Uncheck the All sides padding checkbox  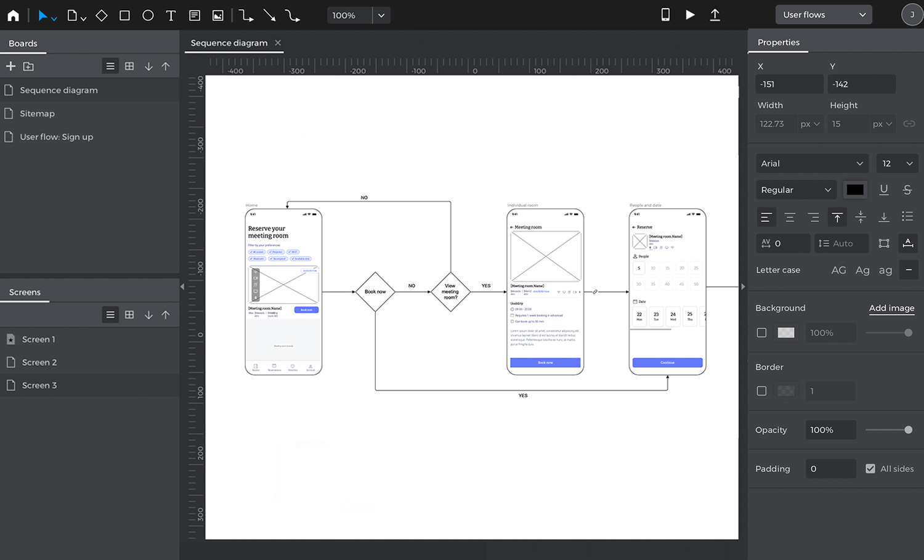tap(870, 469)
